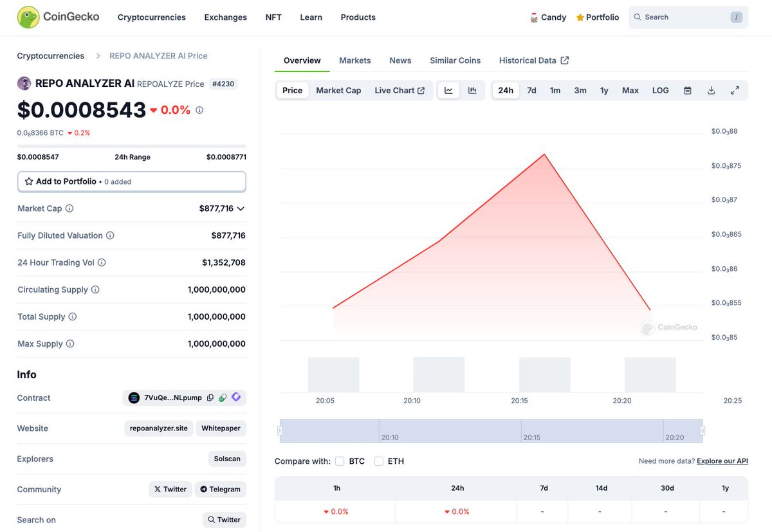Click the REPO ANALYZER AI coin avatar
772x532 pixels.
coord(24,83)
